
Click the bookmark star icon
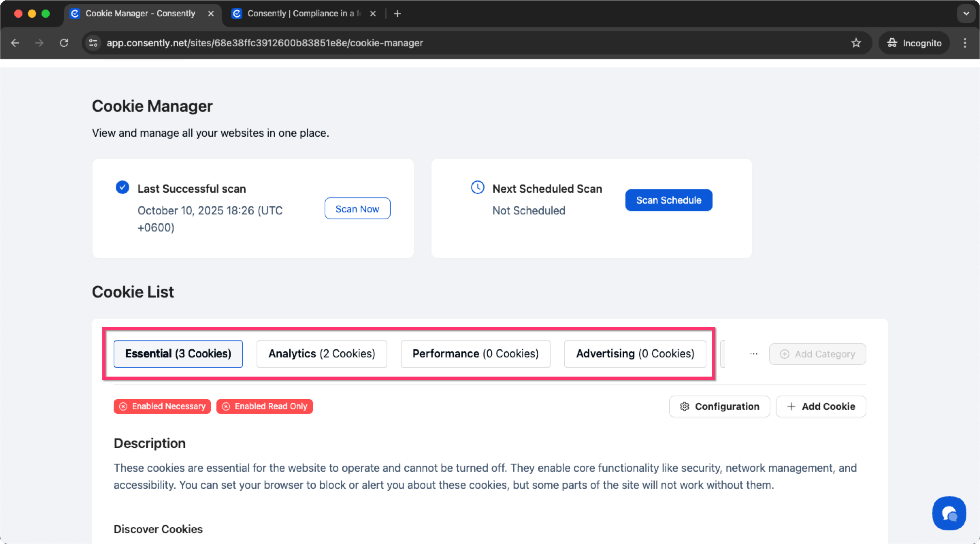tap(856, 43)
